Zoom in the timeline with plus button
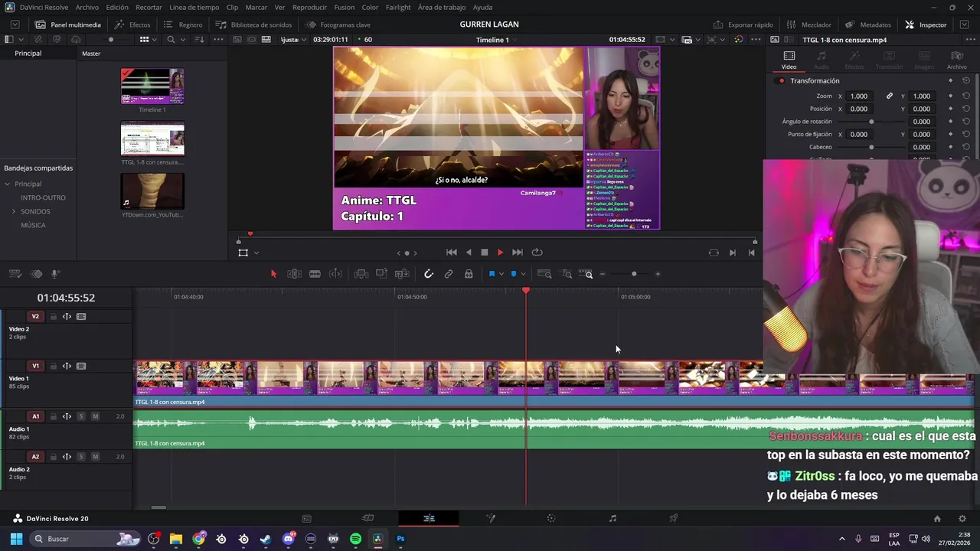The height and width of the screenshot is (551, 980). (658, 274)
